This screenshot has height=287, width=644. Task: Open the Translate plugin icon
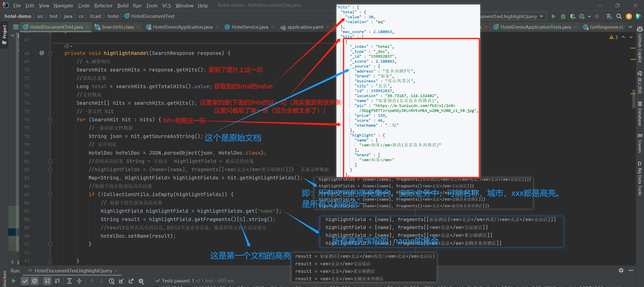point(609,17)
